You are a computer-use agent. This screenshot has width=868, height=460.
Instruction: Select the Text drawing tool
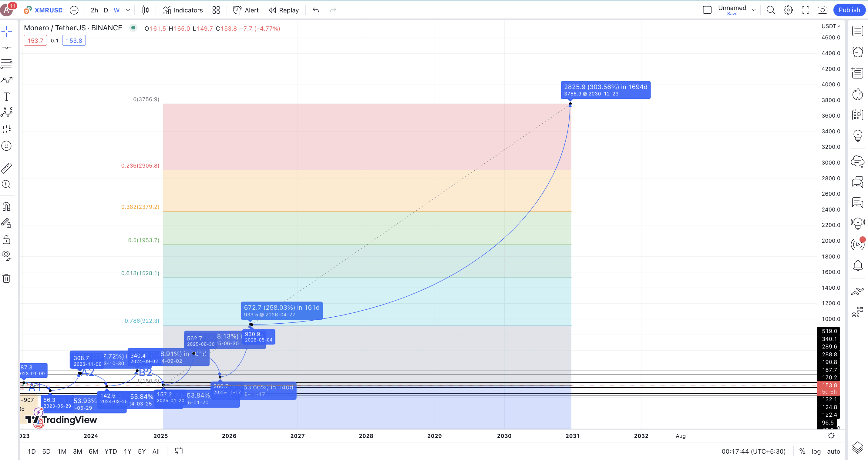(x=6, y=97)
